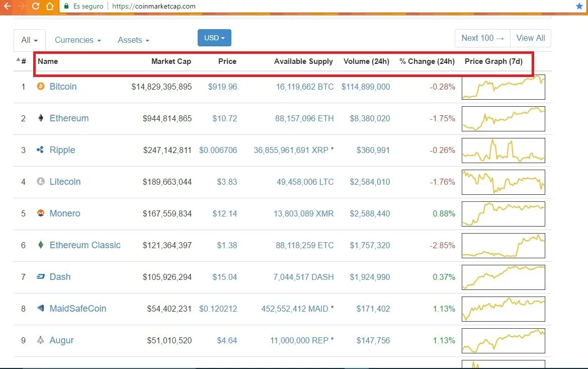
Task: Click MaidSafeCoin market cap $54,402,231
Action: coord(169,309)
